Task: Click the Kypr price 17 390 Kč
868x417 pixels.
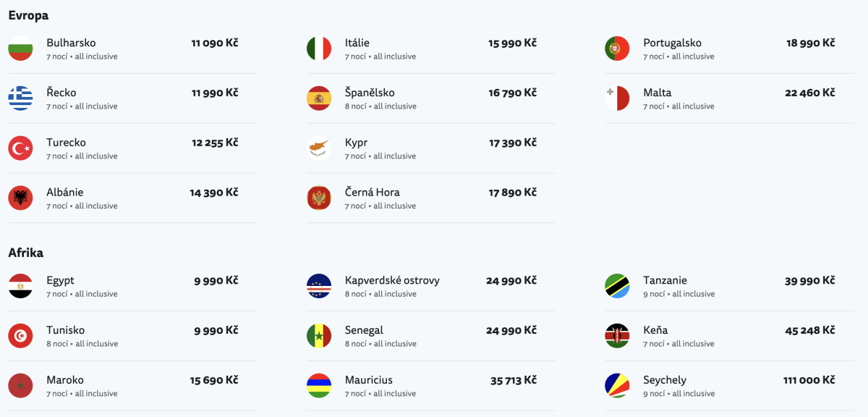Action: [512, 143]
